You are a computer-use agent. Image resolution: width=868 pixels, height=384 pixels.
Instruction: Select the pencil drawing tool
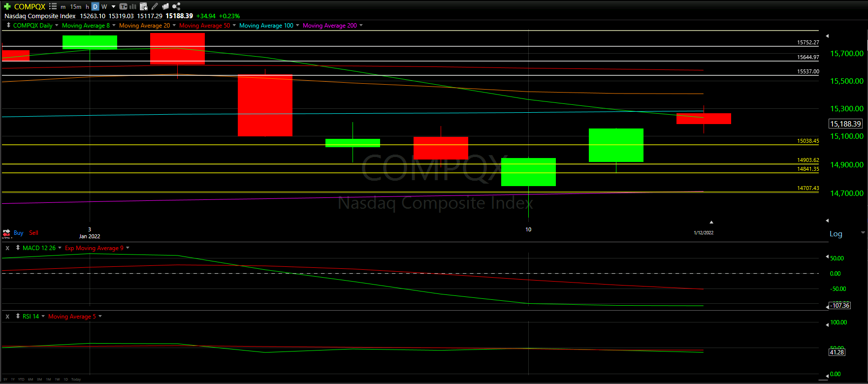coord(155,6)
